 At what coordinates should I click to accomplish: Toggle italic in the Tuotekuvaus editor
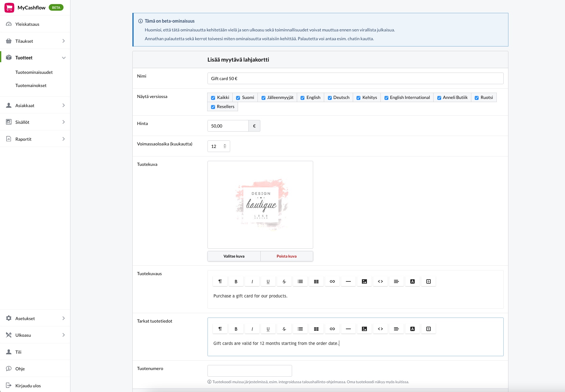252,281
